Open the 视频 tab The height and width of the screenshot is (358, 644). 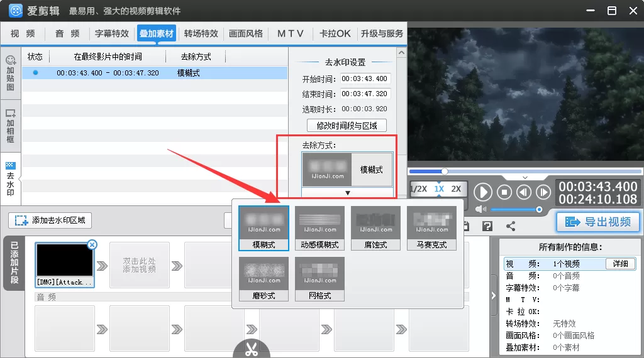[23, 33]
